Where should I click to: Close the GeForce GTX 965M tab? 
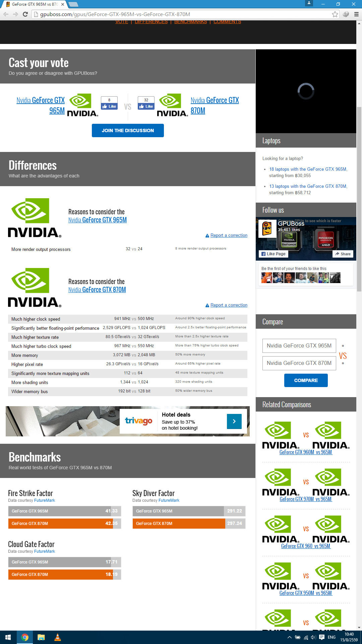tap(63, 4)
